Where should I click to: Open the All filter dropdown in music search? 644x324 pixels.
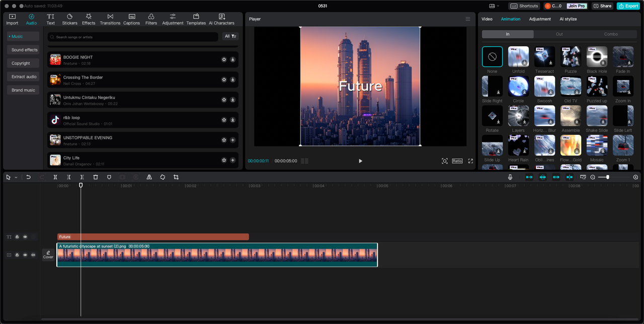[x=230, y=37]
